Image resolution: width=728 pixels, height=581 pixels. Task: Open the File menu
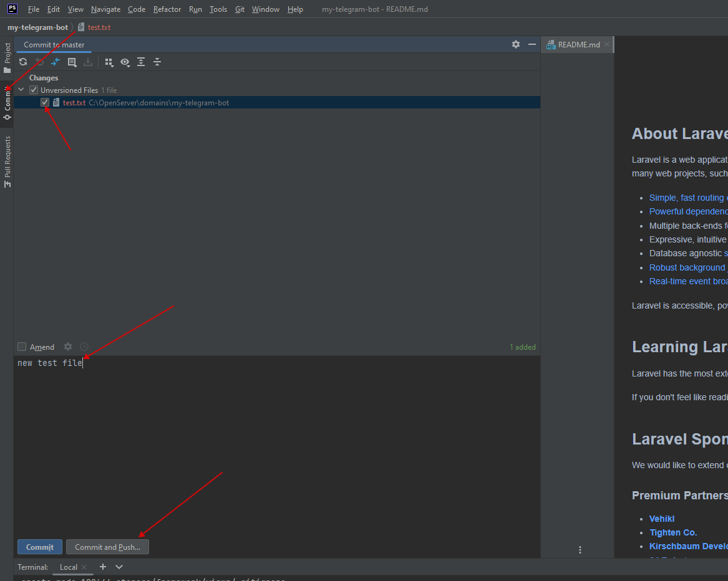tap(34, 9)
